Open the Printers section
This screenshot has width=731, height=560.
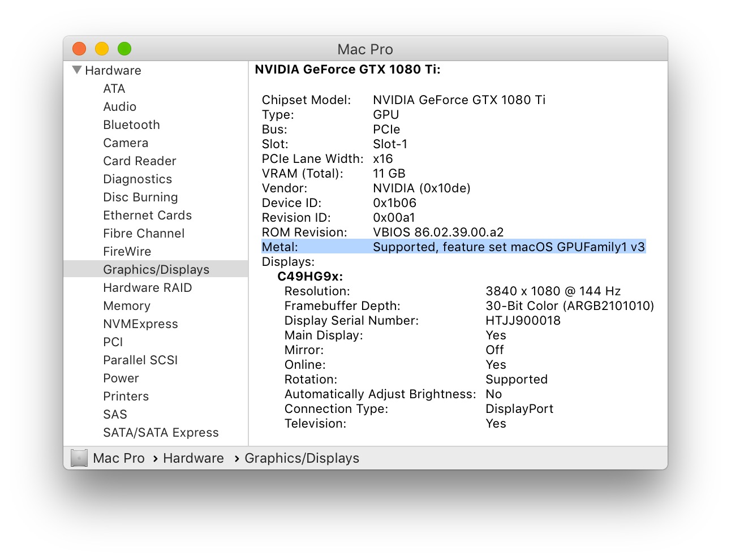126,396
